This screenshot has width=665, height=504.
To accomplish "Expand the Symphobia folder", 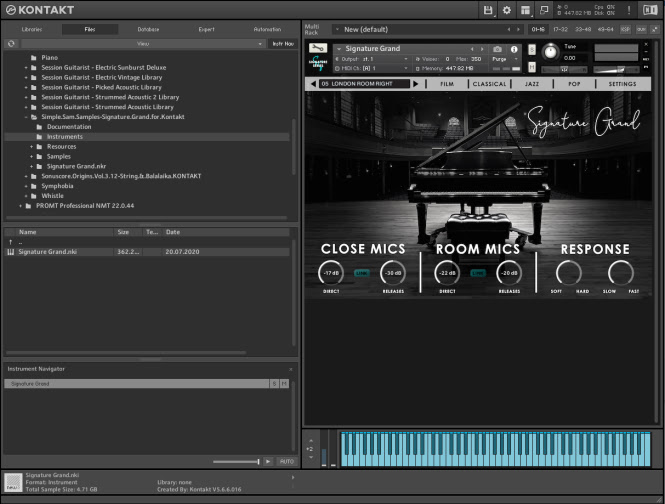I will [26, 186].
